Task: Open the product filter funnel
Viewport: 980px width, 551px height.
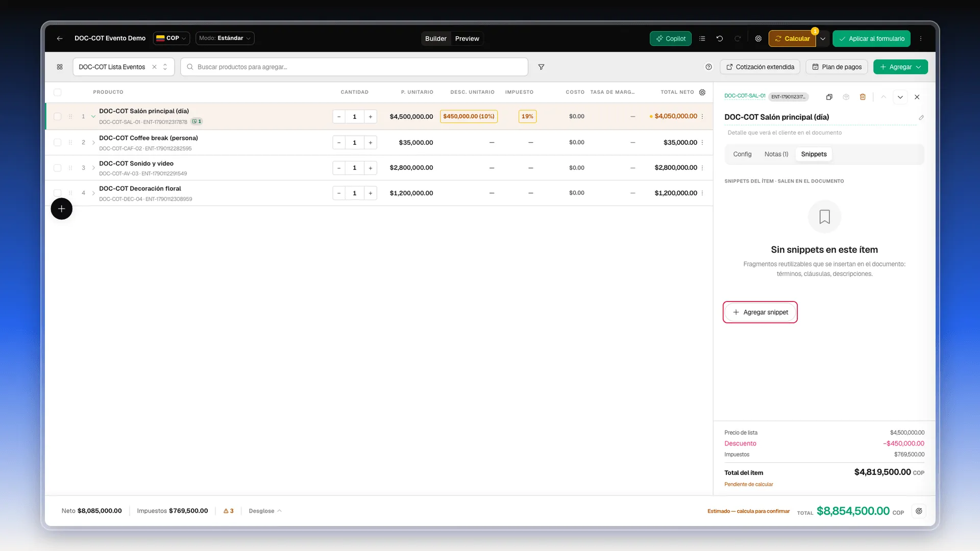Action: click(x=541, y=67)
